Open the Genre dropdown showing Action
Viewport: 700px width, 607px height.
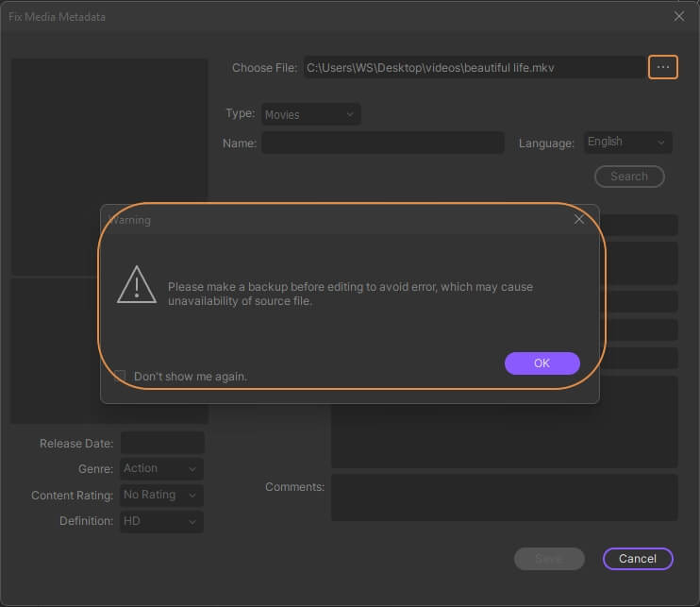[161, 468]
